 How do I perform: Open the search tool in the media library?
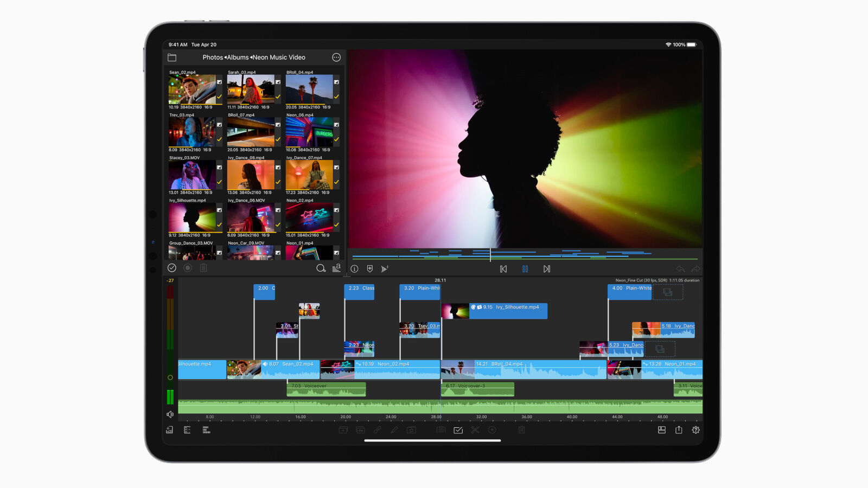point(321,268)
